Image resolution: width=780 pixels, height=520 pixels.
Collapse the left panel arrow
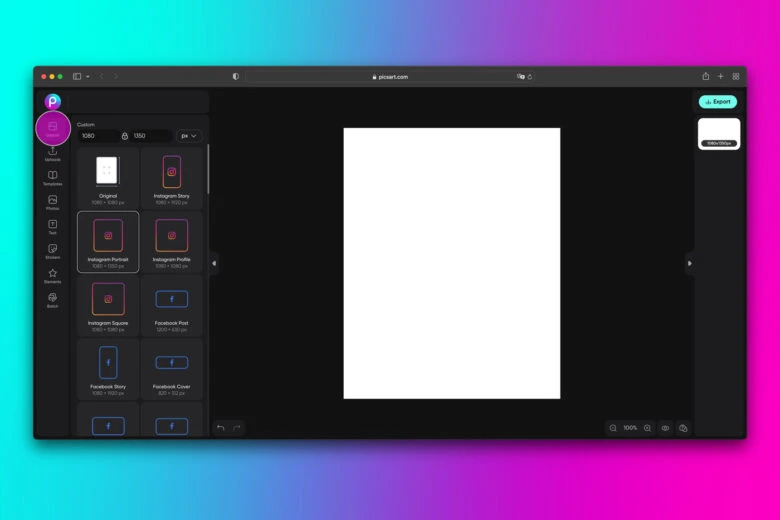tap(214, 263)
